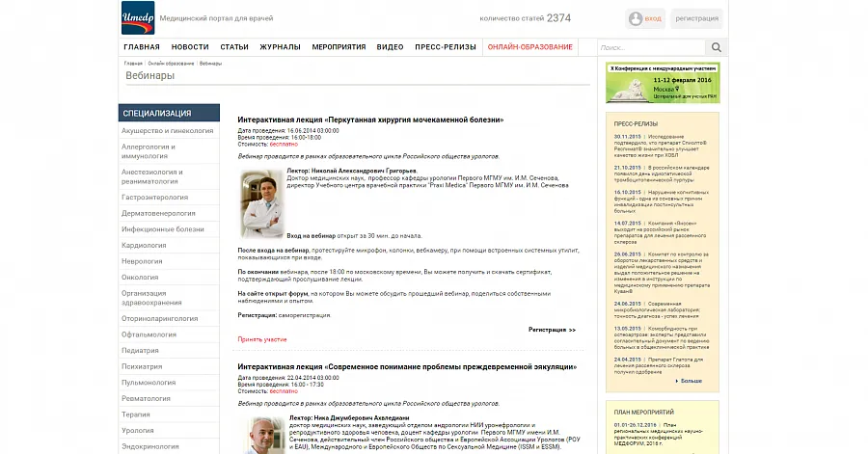This screenshot has height=454, width=868.
Task: Click the Umedp logo
Action: click(138, 17)
